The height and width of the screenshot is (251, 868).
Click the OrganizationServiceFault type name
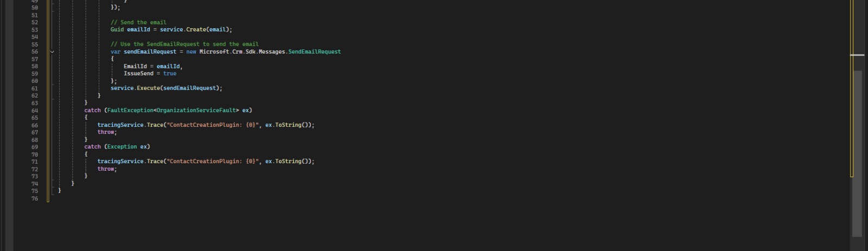point(196,111)
